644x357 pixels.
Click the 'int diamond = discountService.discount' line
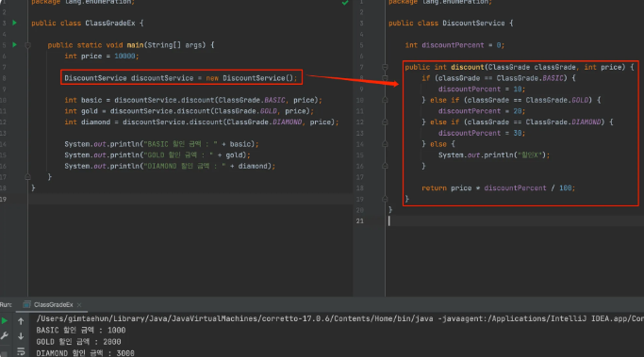tap(202, 122)
